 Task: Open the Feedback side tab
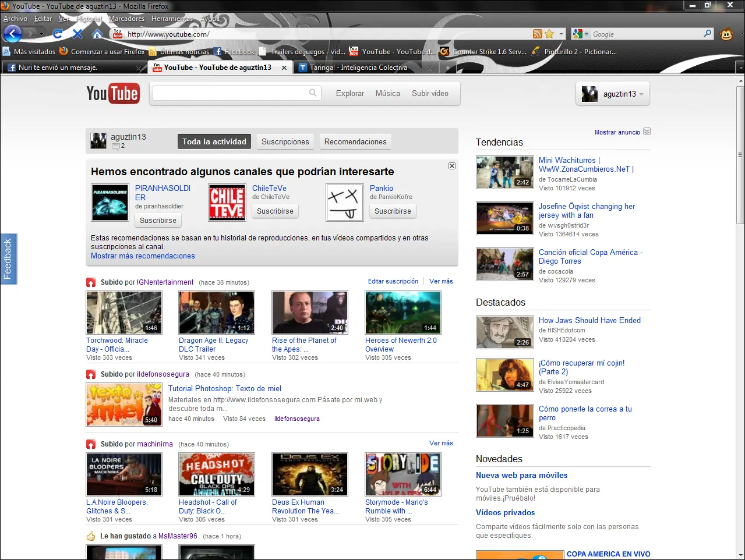(8, 259)
